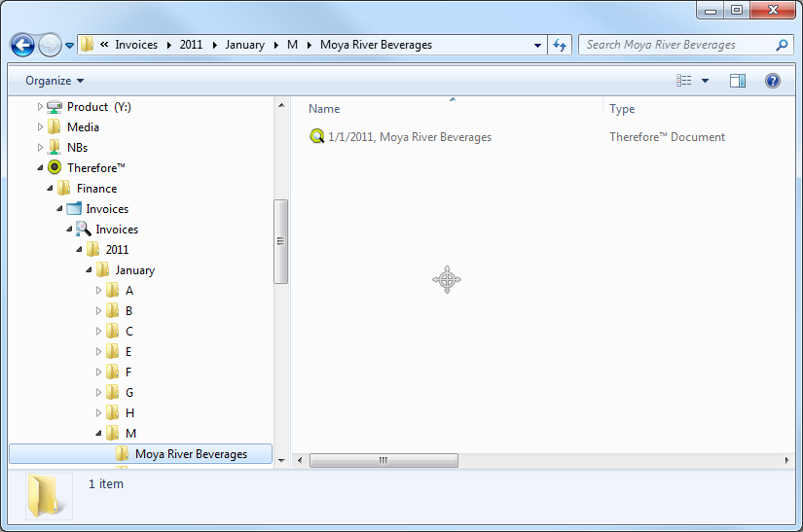Open the Organize menu

[55, 81]
